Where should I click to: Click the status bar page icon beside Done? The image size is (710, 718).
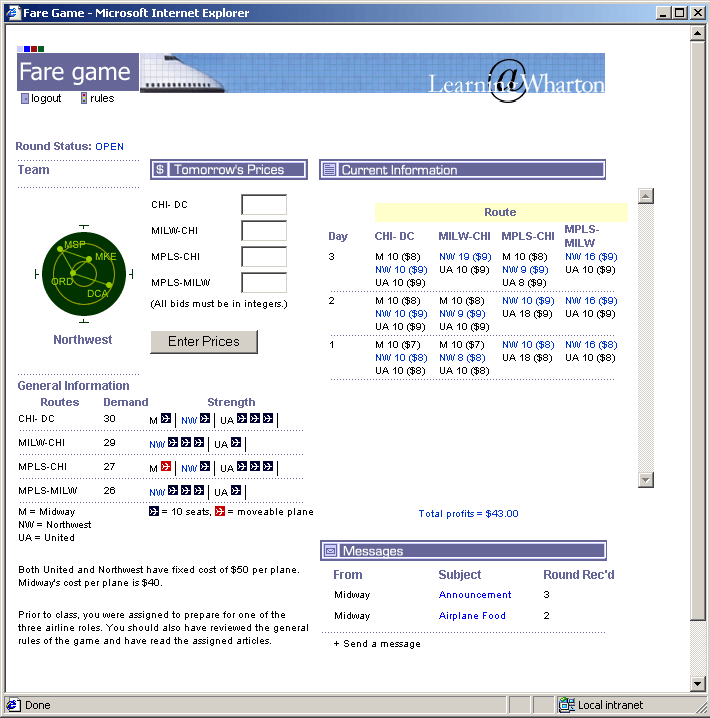pos(13,705)
